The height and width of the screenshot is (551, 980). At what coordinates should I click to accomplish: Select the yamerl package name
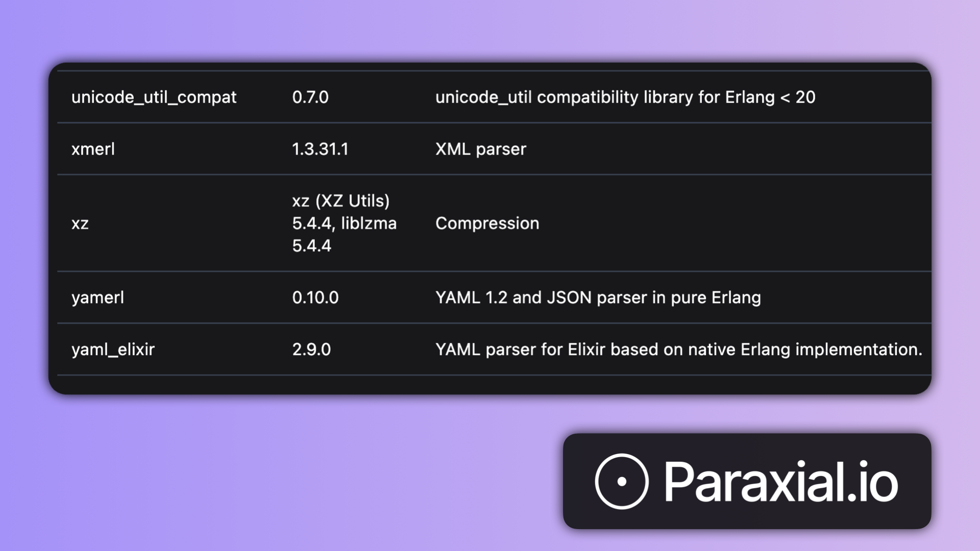click(97, 297)
